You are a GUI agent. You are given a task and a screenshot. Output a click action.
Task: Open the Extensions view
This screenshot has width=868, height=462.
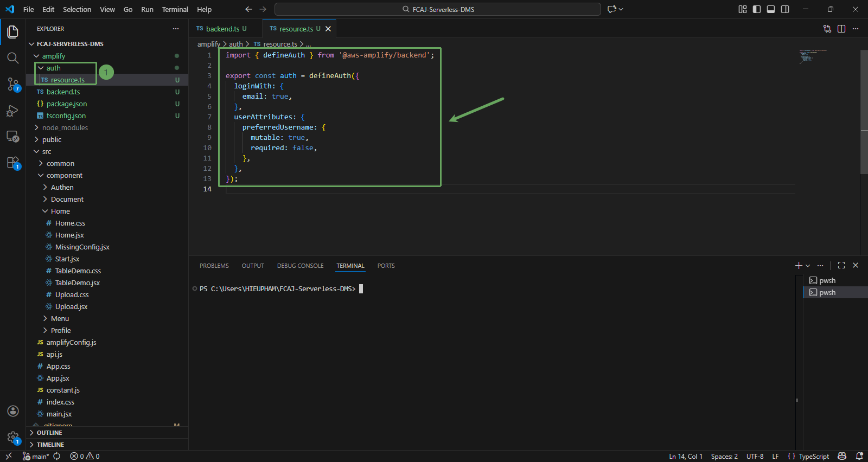(x=13, y=163)
